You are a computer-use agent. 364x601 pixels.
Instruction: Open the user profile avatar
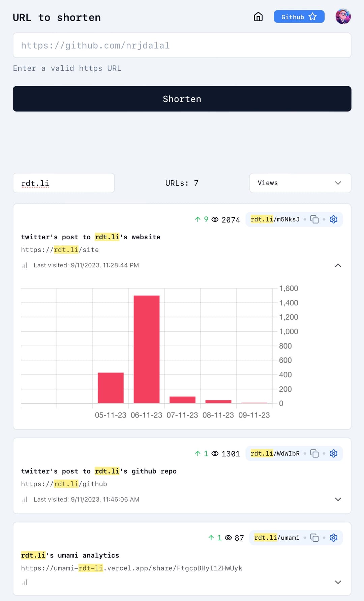[343, 17]
